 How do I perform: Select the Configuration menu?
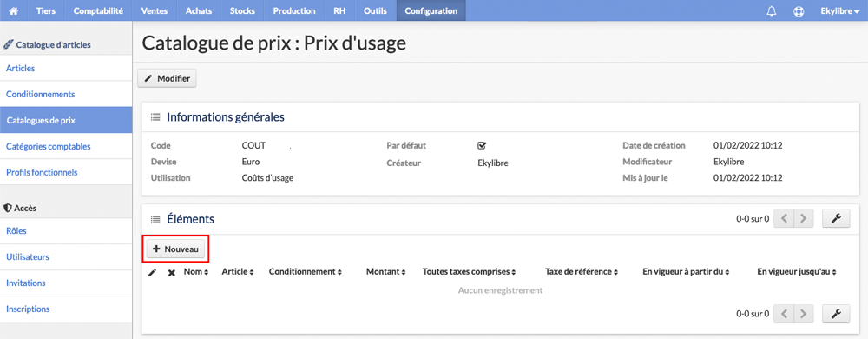pos(431,10)
